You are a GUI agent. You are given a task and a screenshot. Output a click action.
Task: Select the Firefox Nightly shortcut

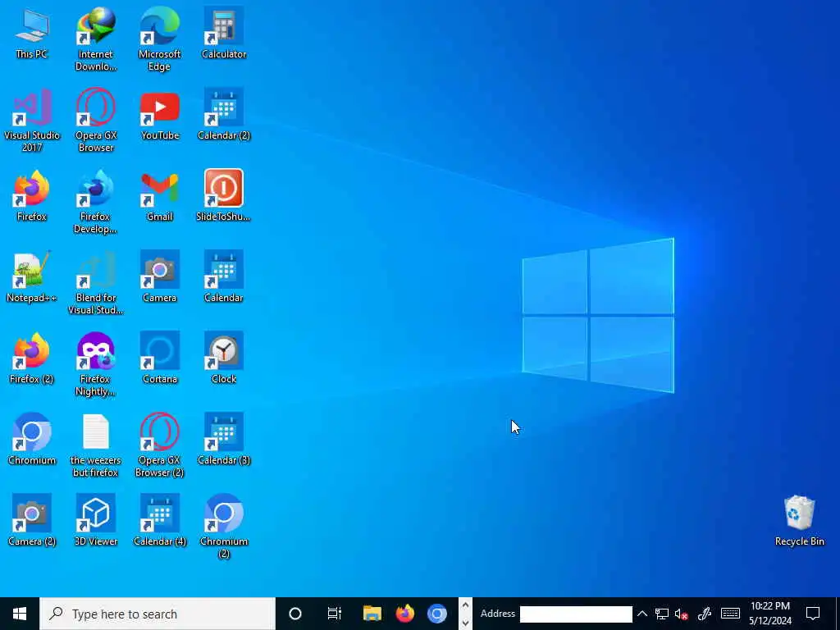(95, 365)
